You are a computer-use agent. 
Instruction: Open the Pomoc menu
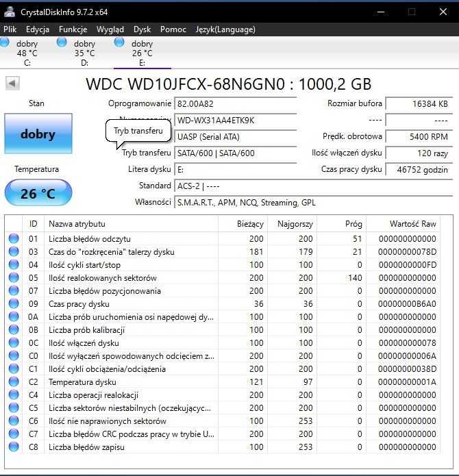(x=173, y=29)
